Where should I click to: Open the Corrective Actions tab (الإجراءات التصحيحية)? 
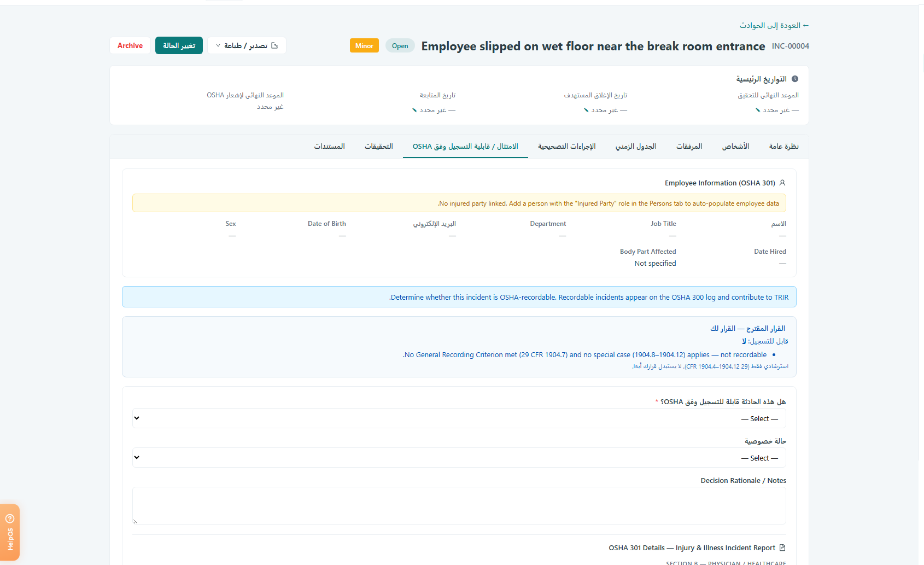tap(566, 146)
